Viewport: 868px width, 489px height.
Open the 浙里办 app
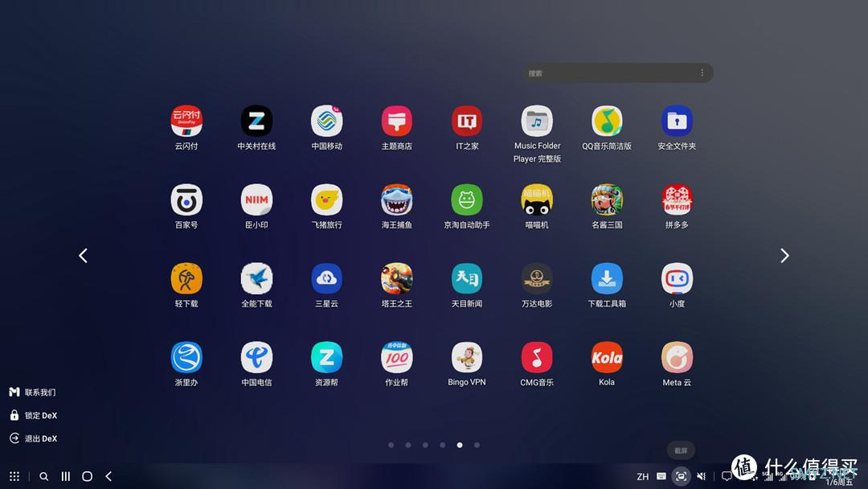(186, 357)
